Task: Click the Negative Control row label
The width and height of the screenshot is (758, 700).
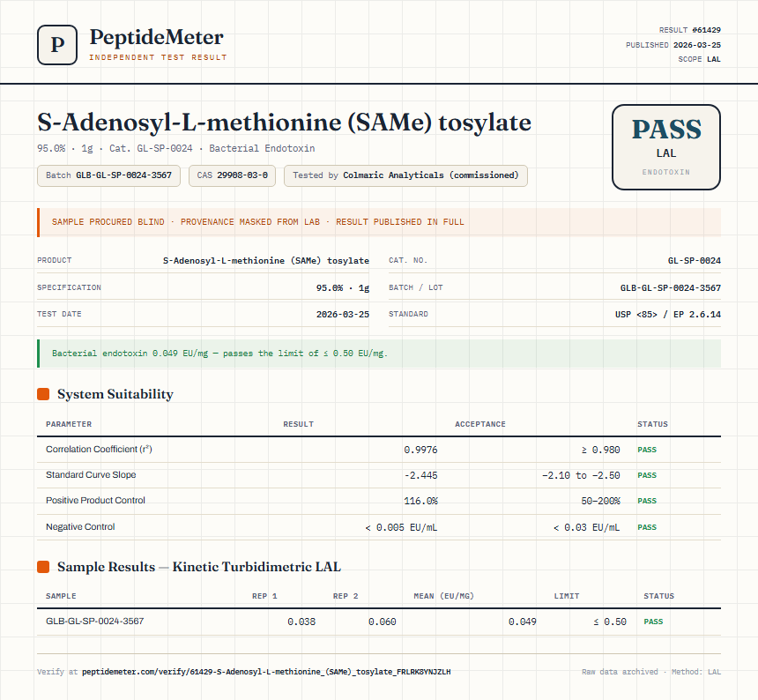Action: point(80,527)
